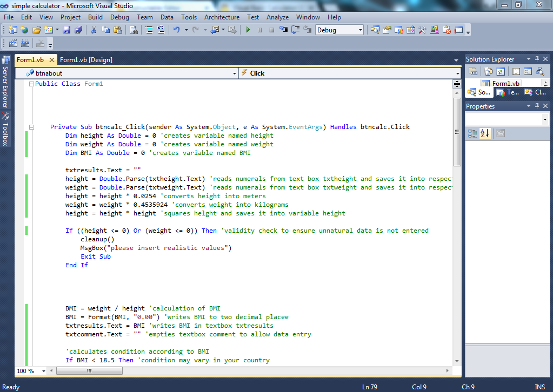Screen dimensions: 553x392
Task: Open the Toolbox side panel
Action: [5, 131]
